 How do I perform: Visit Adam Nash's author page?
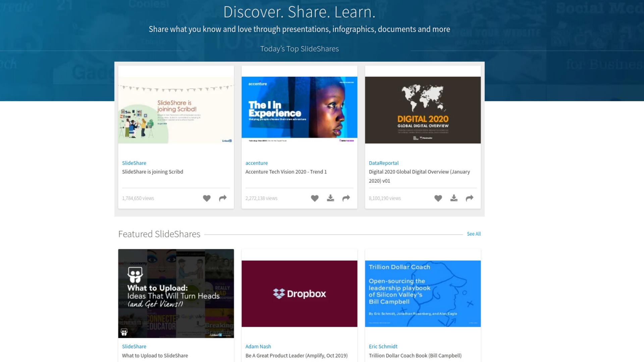pos(258,346)
